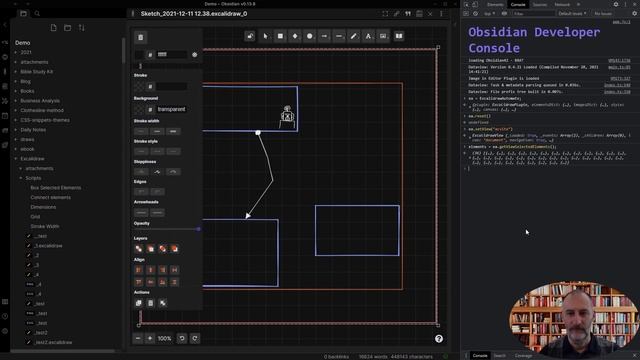
Task: Switch to the Network tab in DevTools
Action: pos(562,4)
